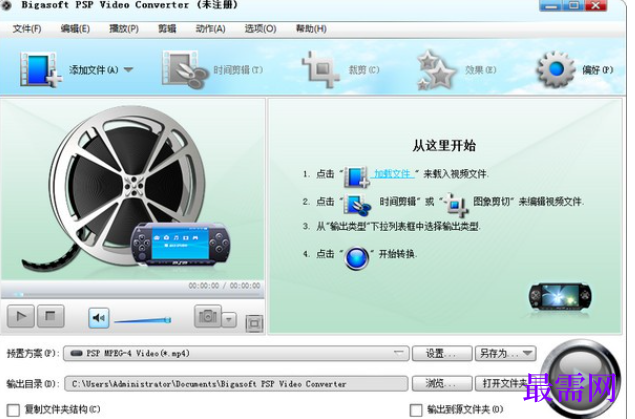Click the crop icon in step 2
Viewport: 635px width, 419px height.
pos(456,204)
